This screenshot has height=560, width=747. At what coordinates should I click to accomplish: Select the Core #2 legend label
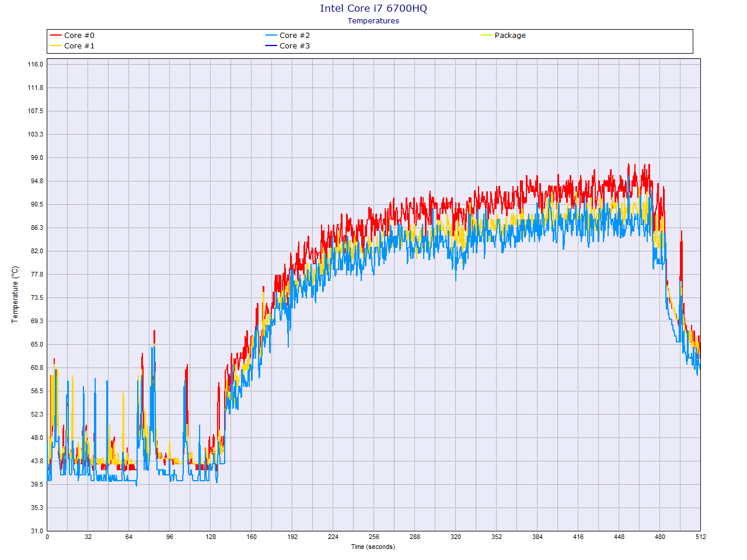pos(294,36)
